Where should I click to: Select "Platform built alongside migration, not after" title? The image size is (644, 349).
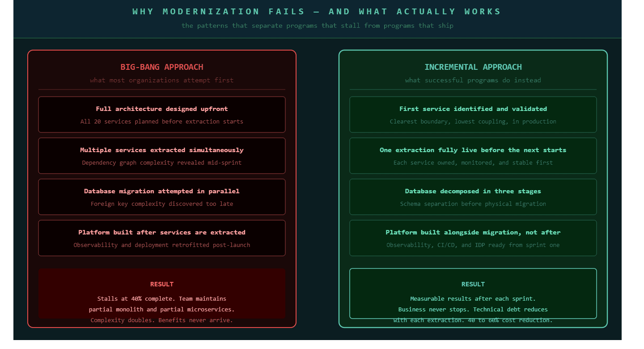[x=473, y=233]
